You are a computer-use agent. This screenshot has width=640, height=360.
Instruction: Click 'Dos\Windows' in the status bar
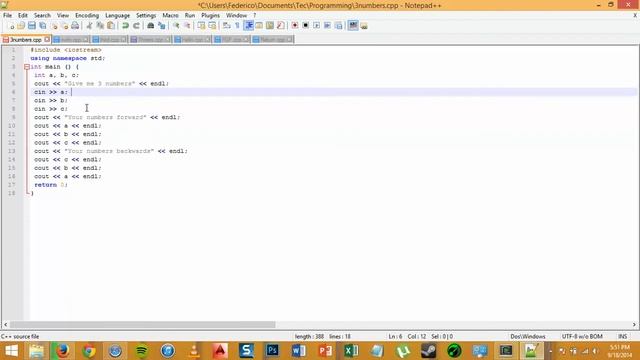(528, 337)
